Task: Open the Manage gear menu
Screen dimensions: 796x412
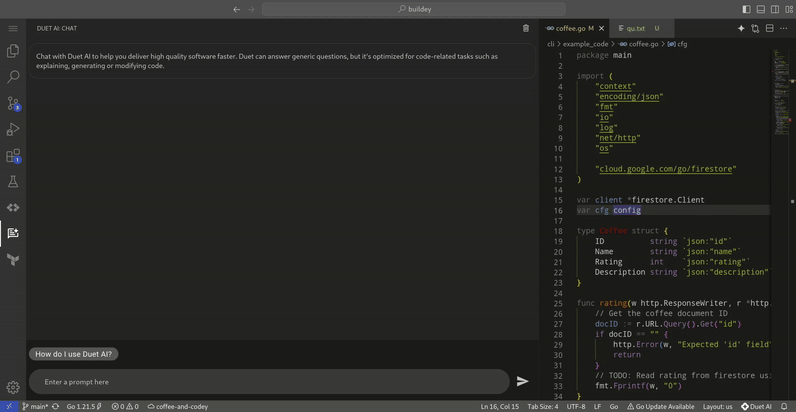Action: (x=13, y=387)
